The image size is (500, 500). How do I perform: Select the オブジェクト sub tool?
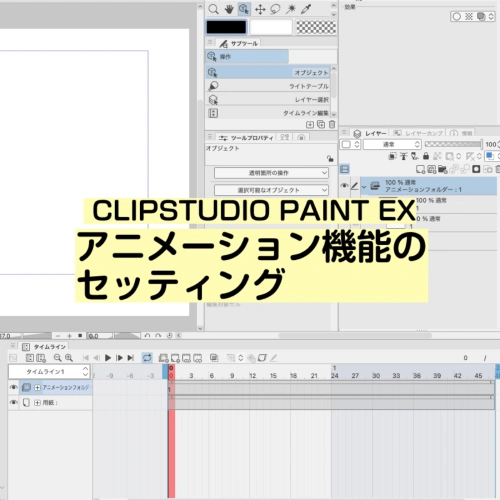(268, 72)
